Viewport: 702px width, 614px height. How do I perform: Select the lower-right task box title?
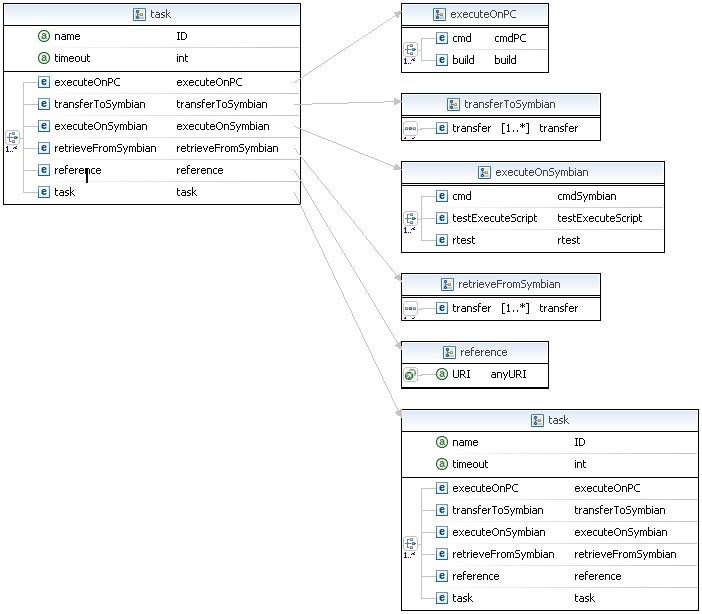tap(558, 420)
